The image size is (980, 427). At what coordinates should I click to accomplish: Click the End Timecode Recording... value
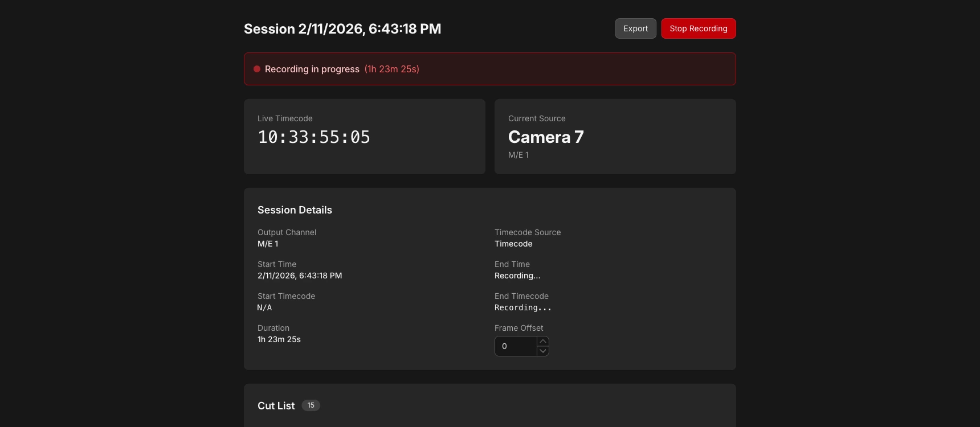tap(522, 307)
